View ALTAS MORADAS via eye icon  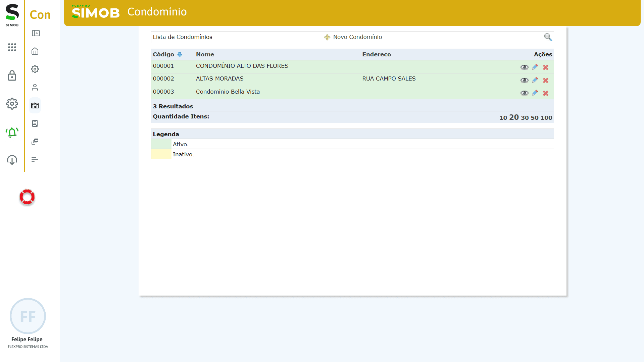(524, 80)
